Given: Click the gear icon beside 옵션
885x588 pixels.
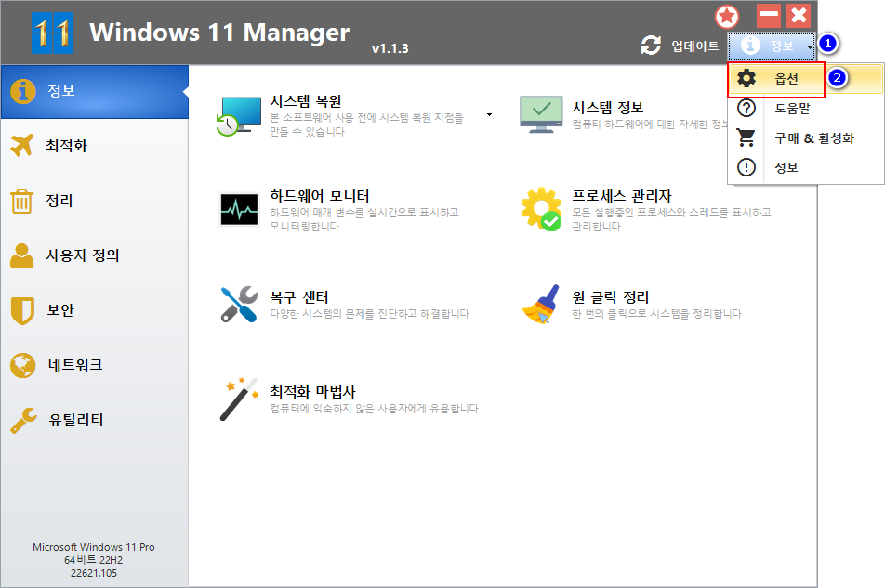Looking at the screenshot, I should (746, 78).
